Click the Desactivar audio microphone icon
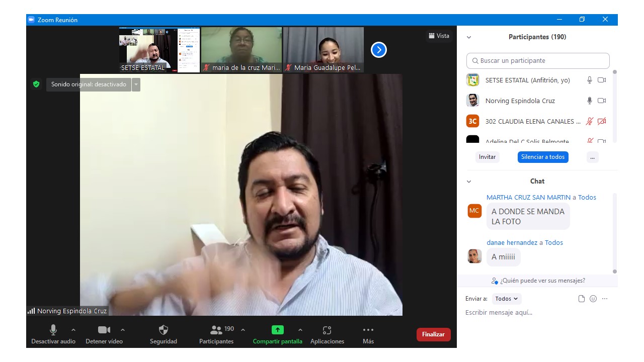This screenshot has height=362, width=644. [53, 330]
